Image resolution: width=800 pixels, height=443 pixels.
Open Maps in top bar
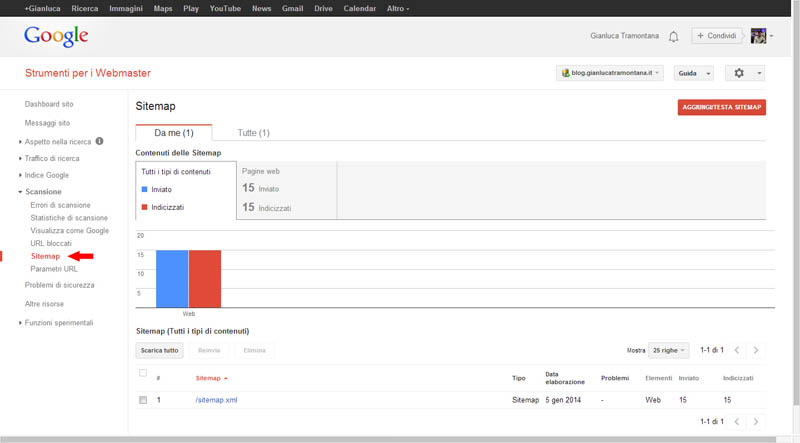click(x=163, y=8)
